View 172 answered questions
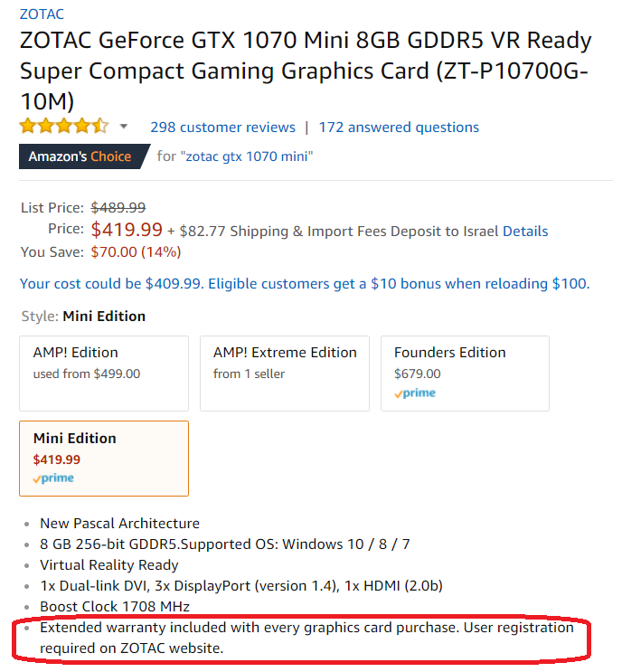Screen dimensions: 622x672 [399, 128]
